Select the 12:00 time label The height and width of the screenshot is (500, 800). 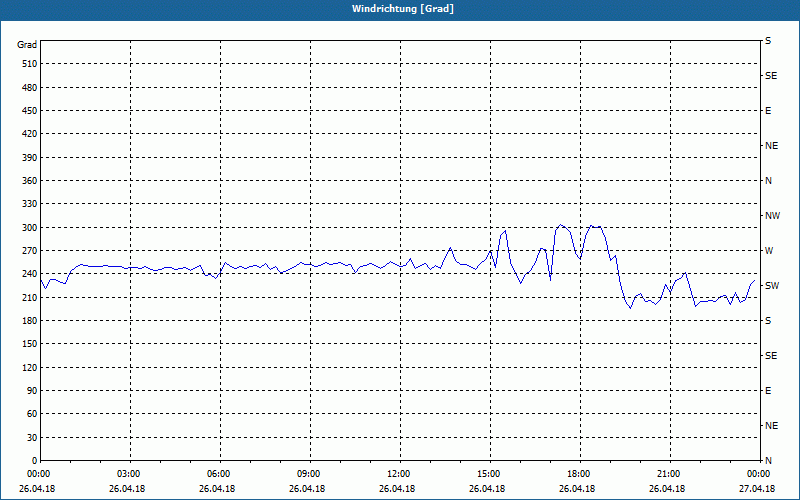pyautogui.click(x=397, y=474)
